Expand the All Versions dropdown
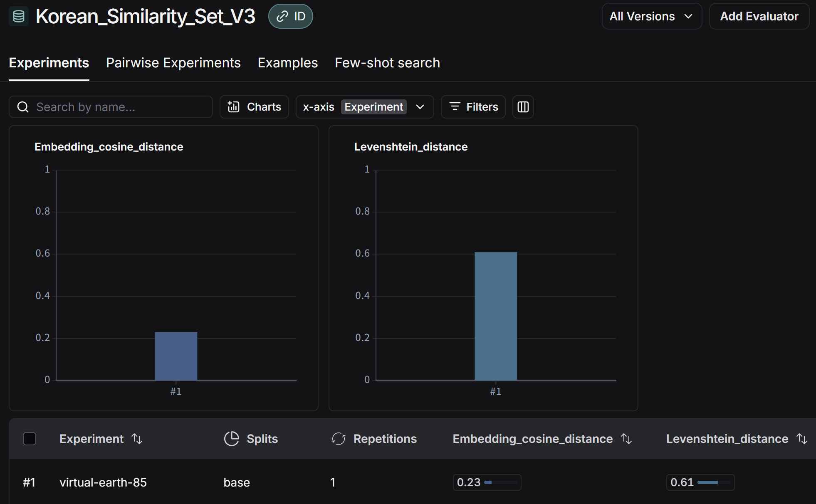 coord(651,17)
